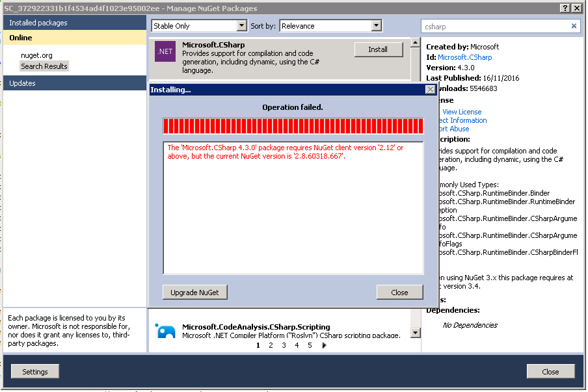Click the help question mark button
Viewport: 588px width, 392px height.
click(565, 8)
